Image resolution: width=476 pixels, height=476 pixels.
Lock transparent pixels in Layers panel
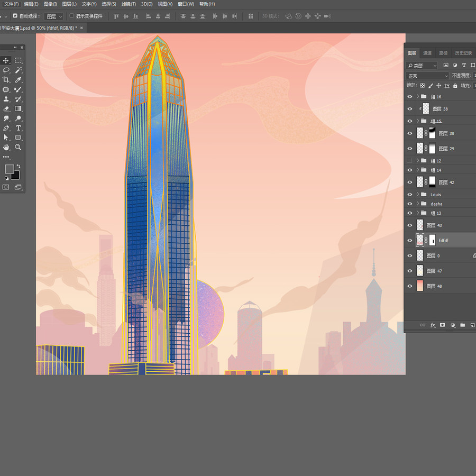pyautogui.click(x=423, y=86)
